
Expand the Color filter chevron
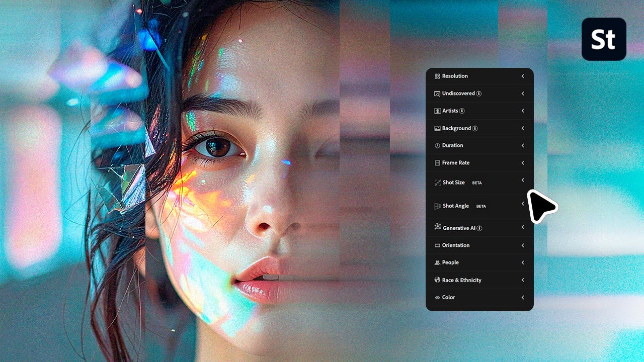pyautogui.click(x=523, y=298)
